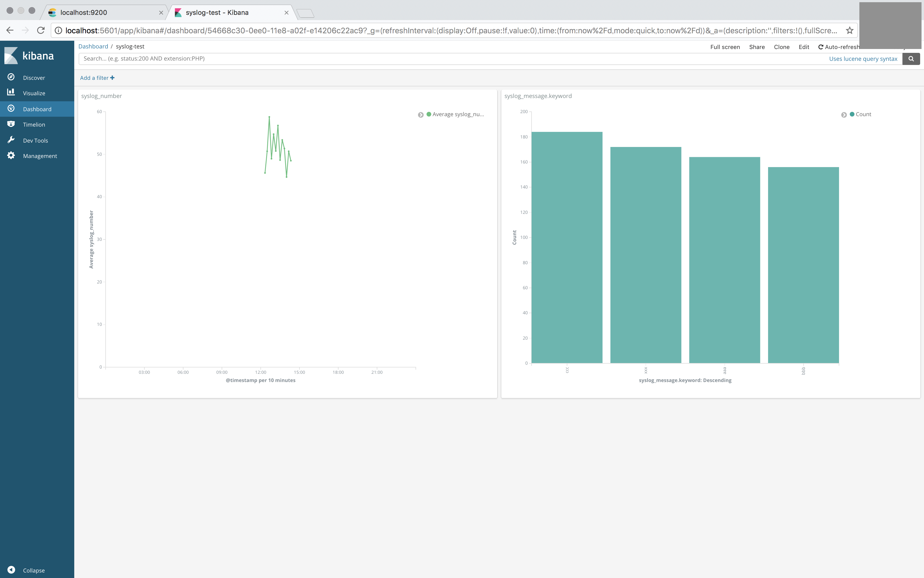The width and height of the screenshot is (924, 578).
Task: Click the Count legend label
Action: point(863,114)
